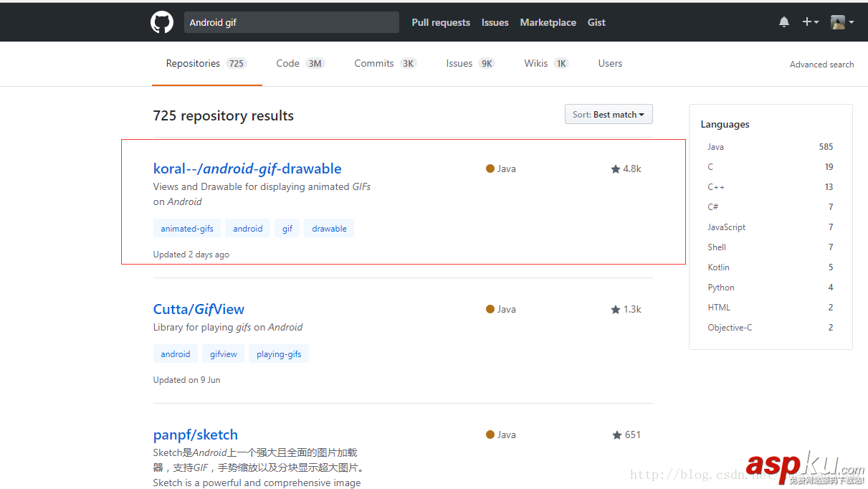Click the gif topic tag
Screen dimensions: 868x489
tap(287, 229)
